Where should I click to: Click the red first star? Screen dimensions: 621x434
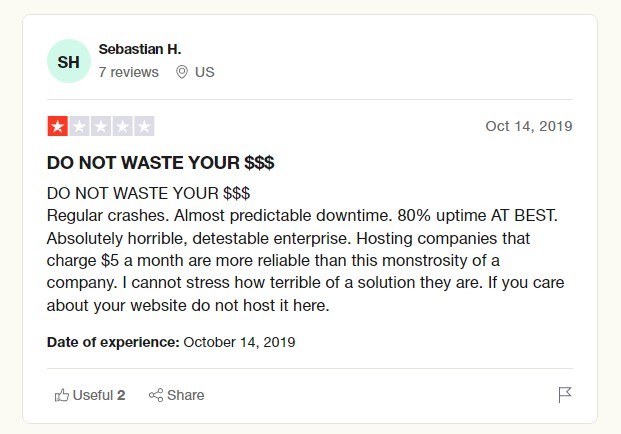click(x=58, y=127)
